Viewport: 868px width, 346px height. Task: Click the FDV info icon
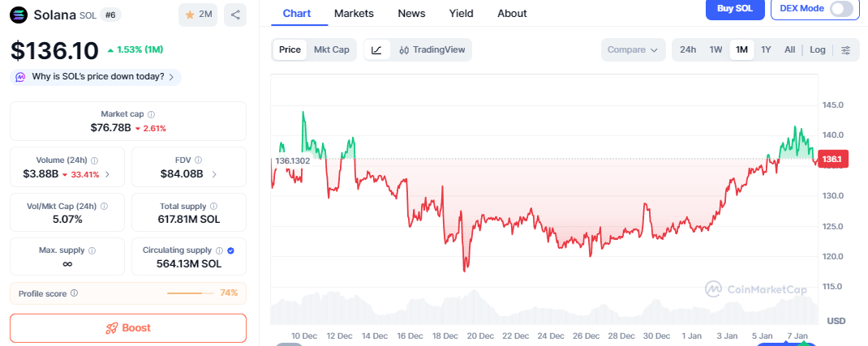click(199, 160)
